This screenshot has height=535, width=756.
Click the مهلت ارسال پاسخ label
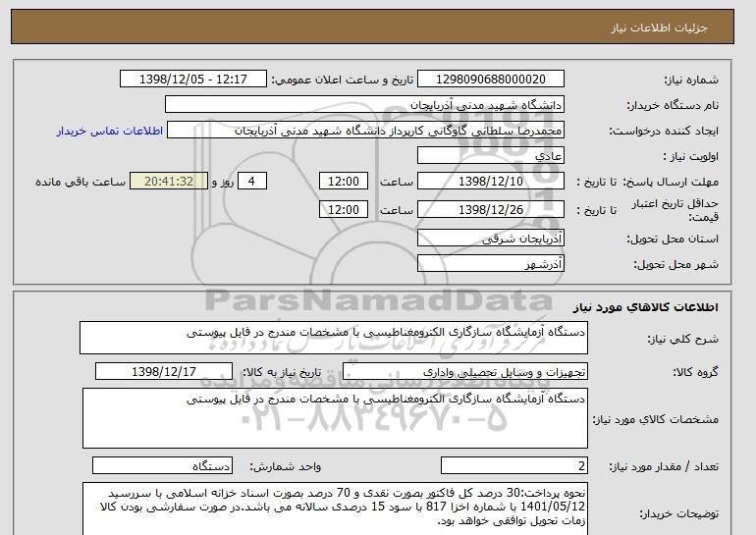[672, 182]
